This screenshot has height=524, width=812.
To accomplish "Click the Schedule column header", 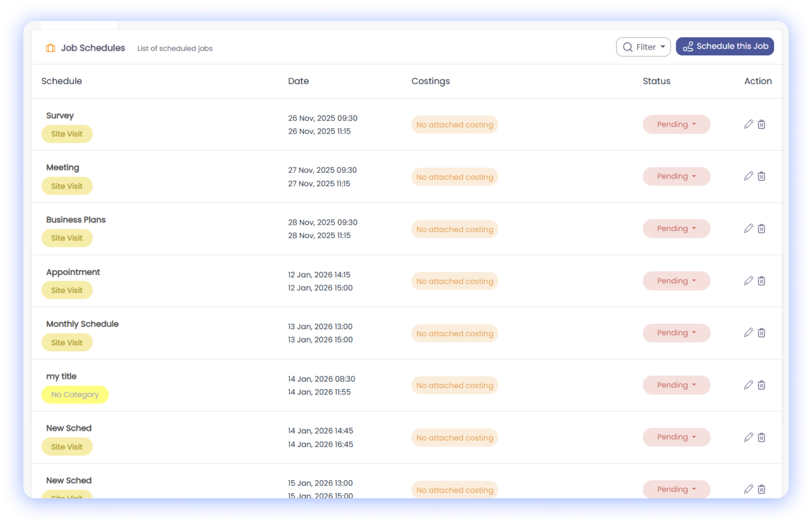I will tap(62, 81).
